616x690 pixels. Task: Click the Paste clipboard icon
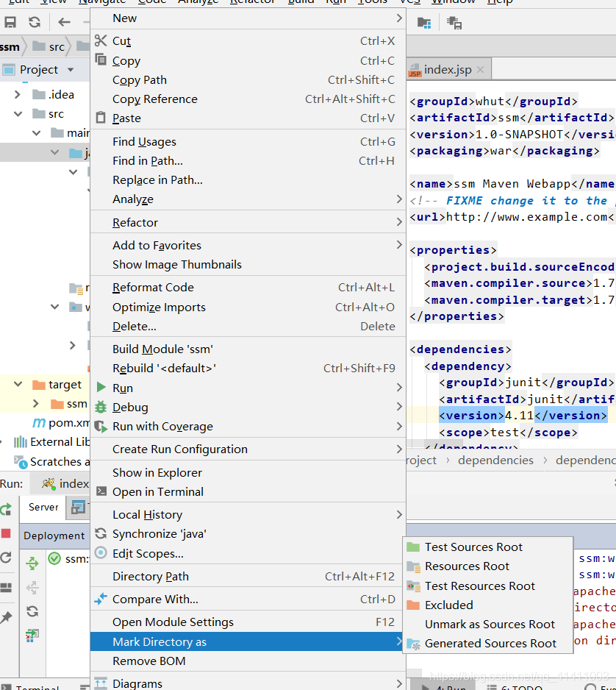[101, 118]
